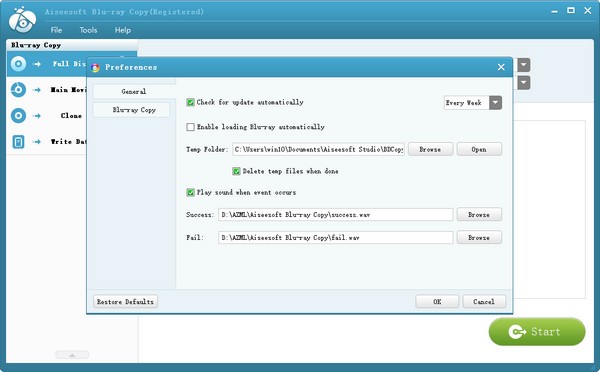Screen dimensions: 600x372
Task: Click the green Start button
Action: 537,331
